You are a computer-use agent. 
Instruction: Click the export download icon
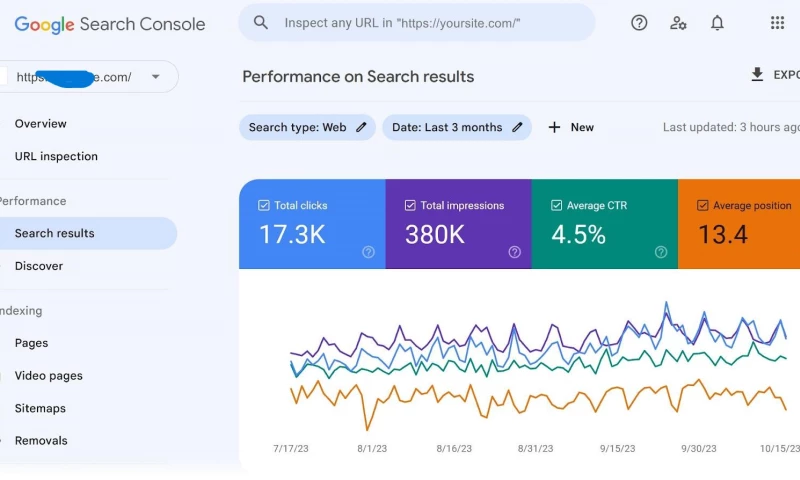point(757,74)
